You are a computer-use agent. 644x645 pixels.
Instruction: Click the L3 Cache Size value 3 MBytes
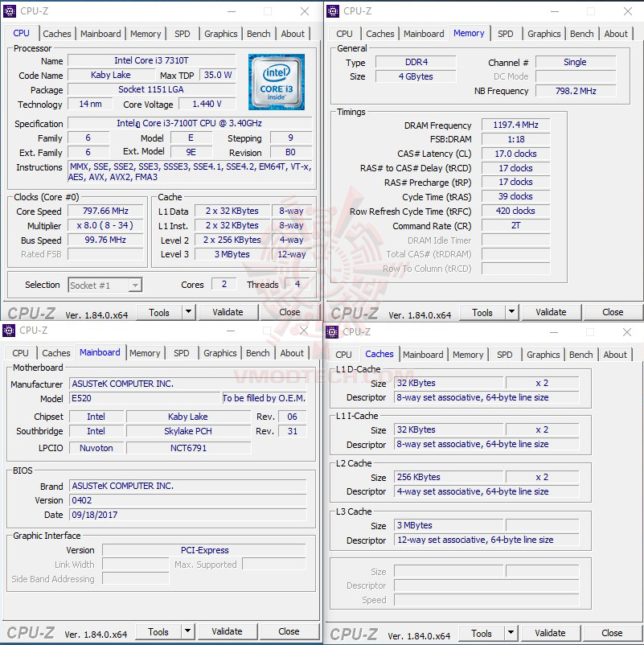[449, 525]
